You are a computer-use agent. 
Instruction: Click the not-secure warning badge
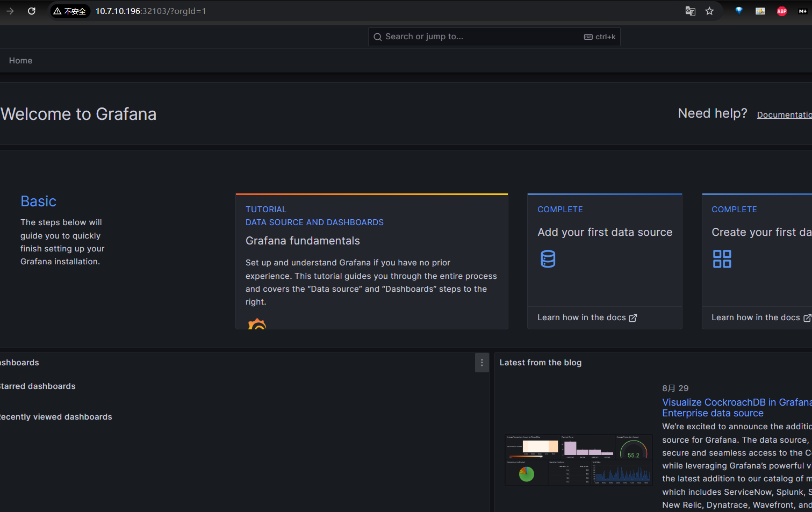(x=70, y=11)
